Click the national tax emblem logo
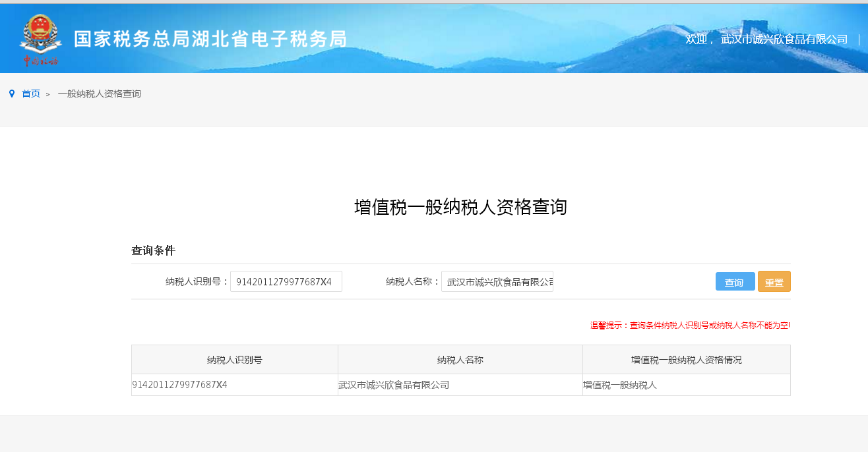 click(40, 40)
